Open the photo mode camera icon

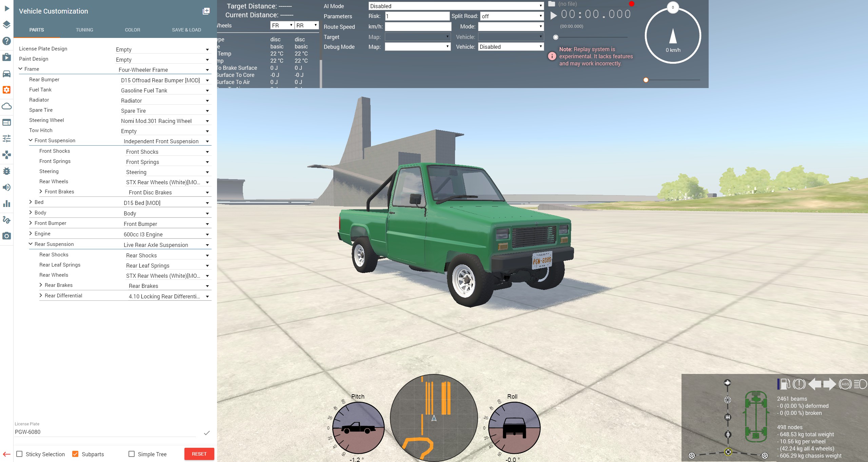pyautogui.click(x=6, y=236)
